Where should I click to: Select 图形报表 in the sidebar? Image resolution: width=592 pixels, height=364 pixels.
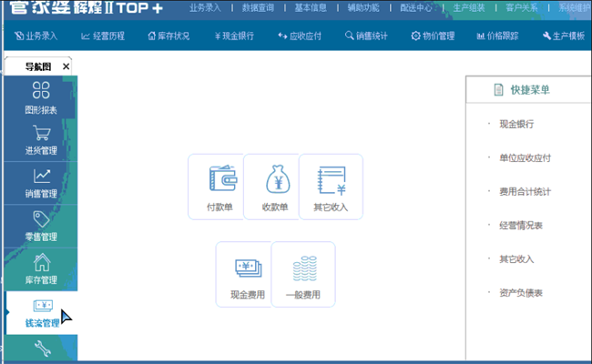click(x=41, y=97)
